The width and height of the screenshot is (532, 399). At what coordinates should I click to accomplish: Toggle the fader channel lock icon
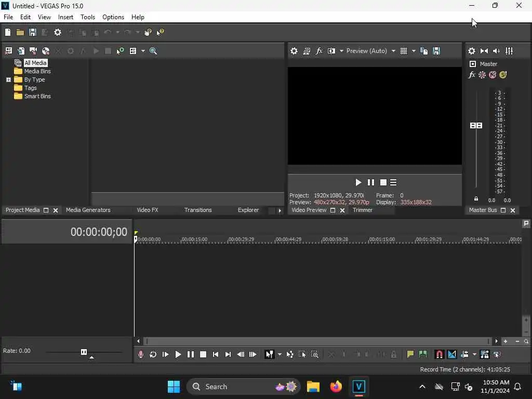coord(476,199)
